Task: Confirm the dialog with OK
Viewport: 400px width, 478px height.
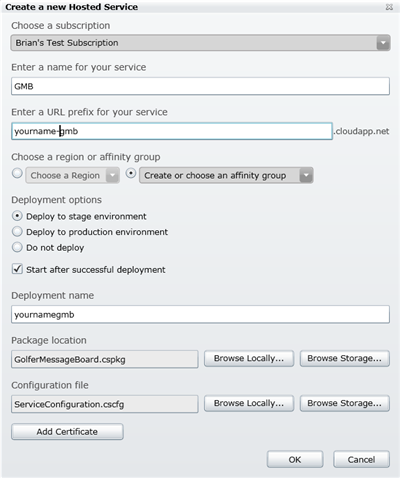Action: (x=295, y=460)
